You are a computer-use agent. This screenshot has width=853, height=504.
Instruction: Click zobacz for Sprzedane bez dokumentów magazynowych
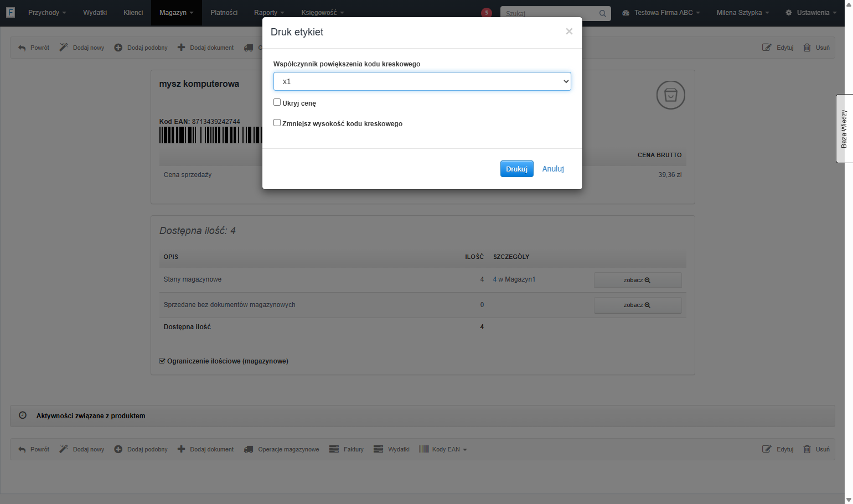(x=638, y=305)
